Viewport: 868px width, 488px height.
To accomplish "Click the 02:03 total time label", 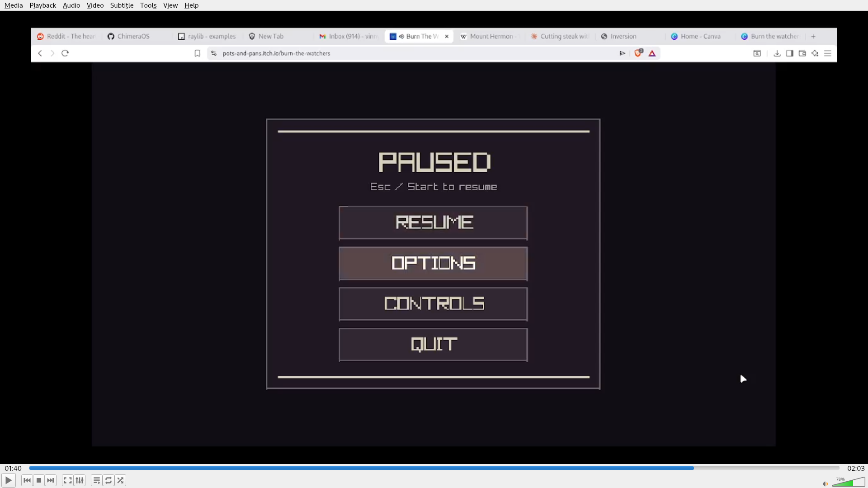I will pyautogui.click(x=855, y=468).
